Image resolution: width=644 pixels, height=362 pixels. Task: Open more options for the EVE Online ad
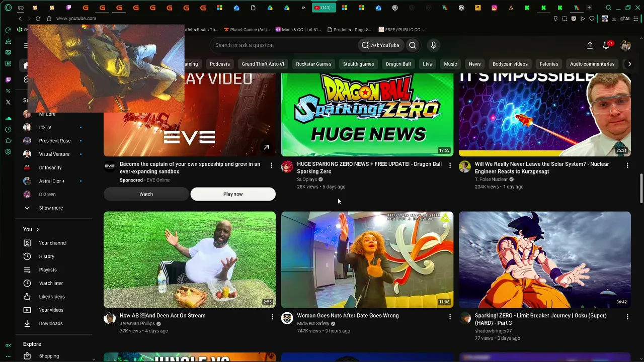coord(271,165)
